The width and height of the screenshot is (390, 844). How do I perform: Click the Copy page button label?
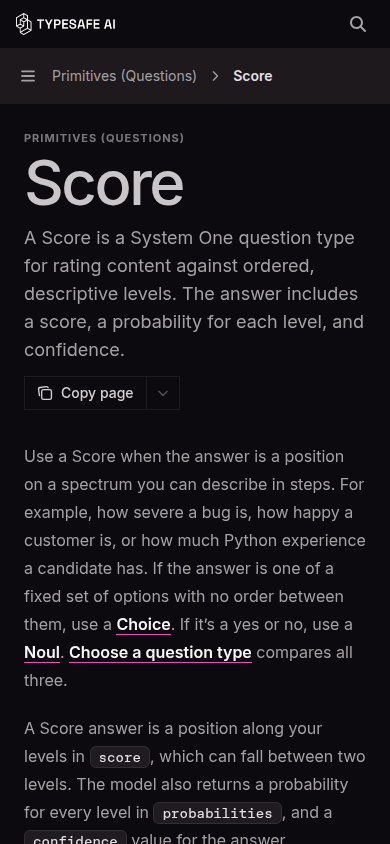[x=97, y=393]
